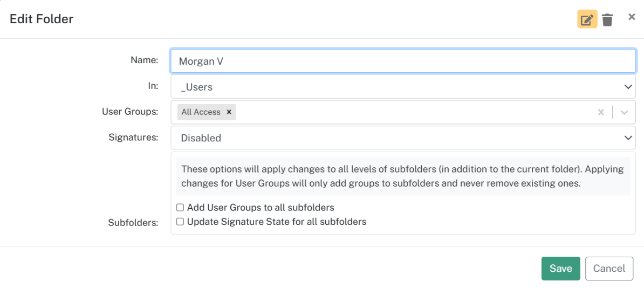Click the Add User Groups checkbox label
644x288 pixels.
[x=261, y=208]
